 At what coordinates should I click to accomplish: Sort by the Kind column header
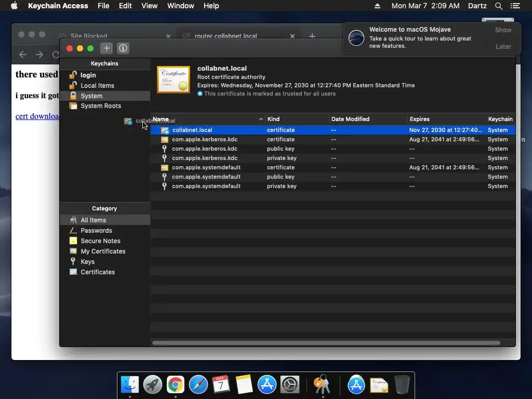297,119
